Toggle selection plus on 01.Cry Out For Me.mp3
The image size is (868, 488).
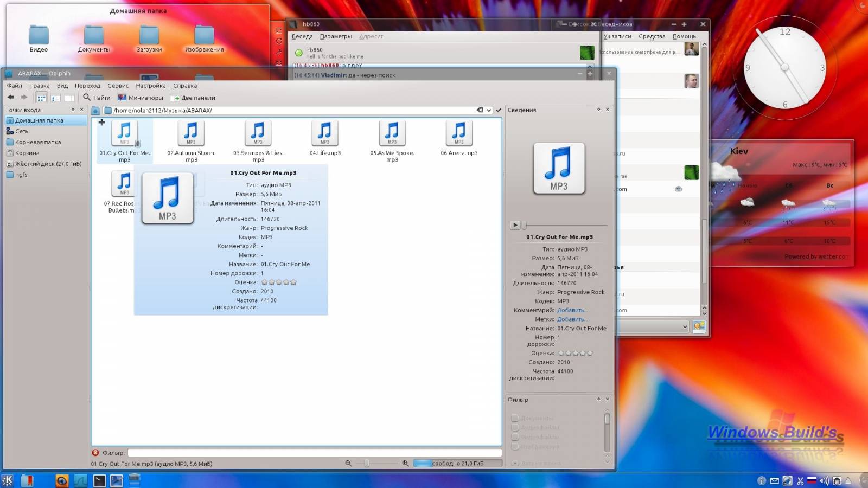101,123
